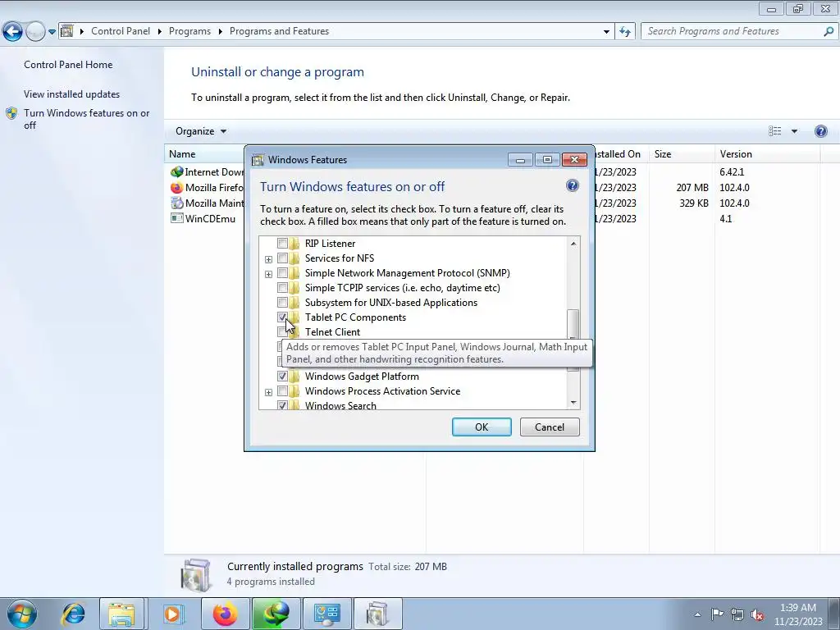Image resolution: width=840 pixels, height=630 pixels.
Task: Toggle the SNMP feature checkbox
Action: 282,273
